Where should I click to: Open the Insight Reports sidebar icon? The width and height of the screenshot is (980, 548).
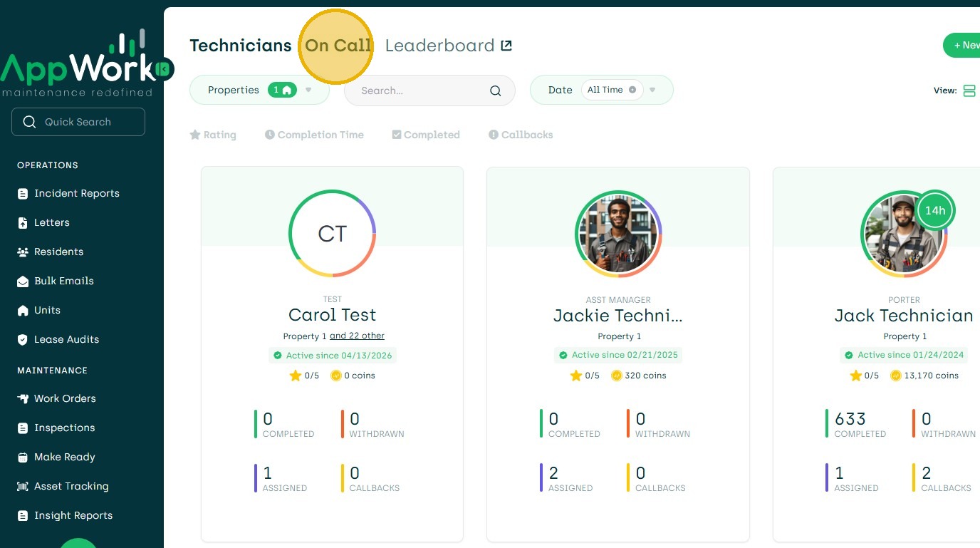click(x=23, y=516)
